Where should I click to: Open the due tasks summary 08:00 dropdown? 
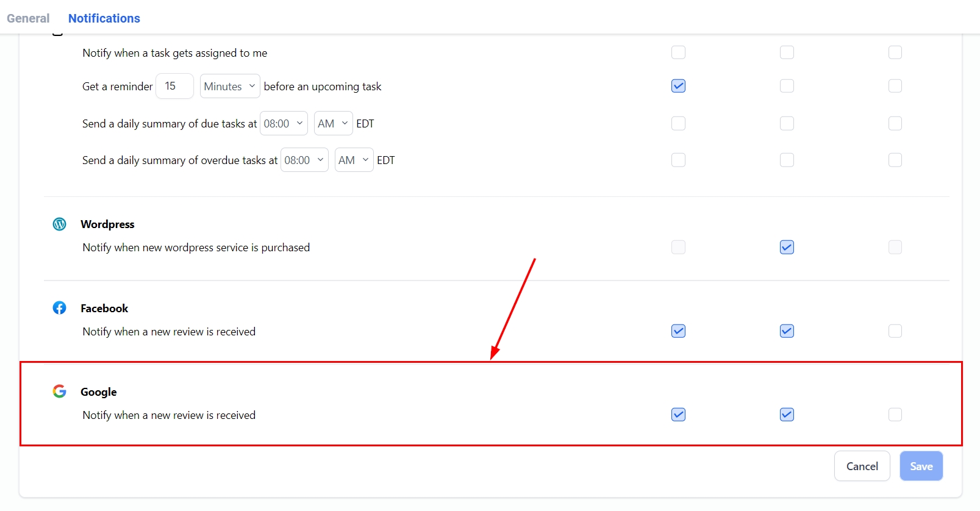point(284,123)
